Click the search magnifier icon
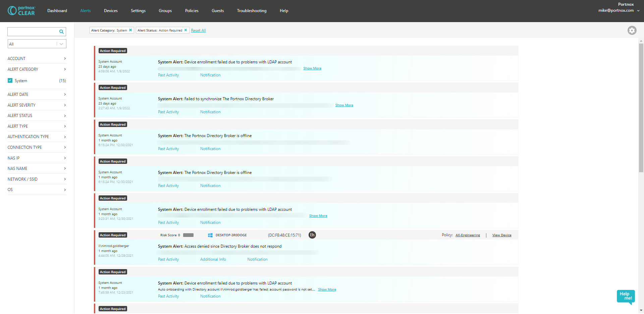This screenshot has height=314, width=644. [61, 32]
